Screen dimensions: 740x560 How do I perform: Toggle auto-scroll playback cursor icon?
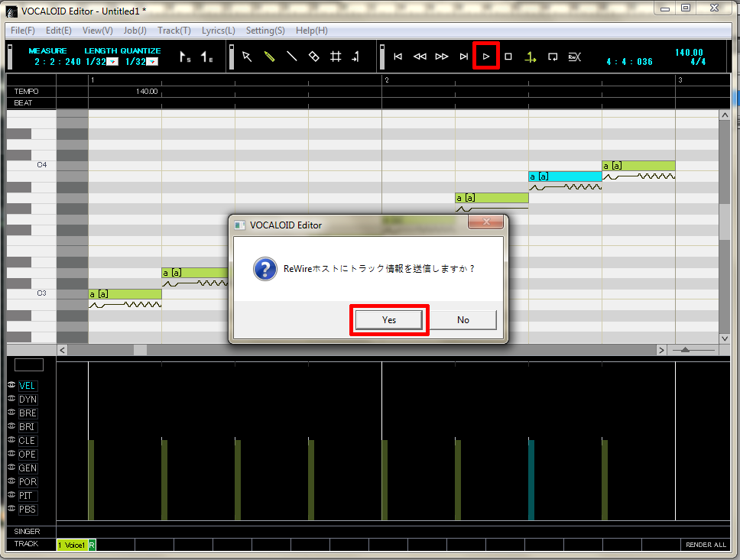coord(531,57)
